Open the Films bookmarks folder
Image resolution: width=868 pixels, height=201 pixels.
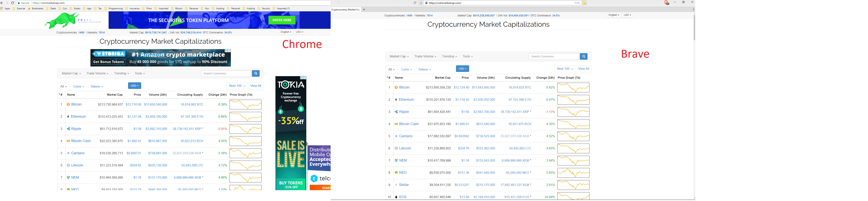(x=147, y=9)
